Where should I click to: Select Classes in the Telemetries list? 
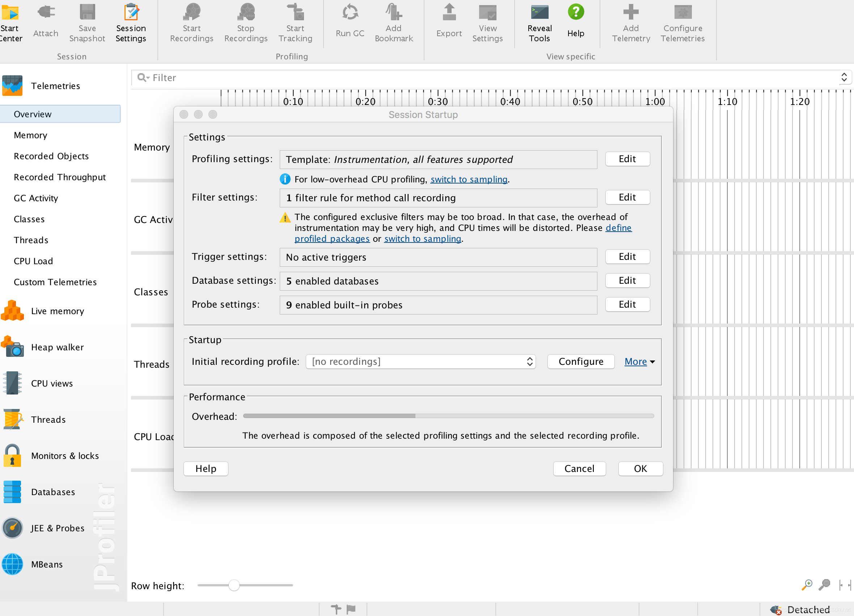[29, 219]
